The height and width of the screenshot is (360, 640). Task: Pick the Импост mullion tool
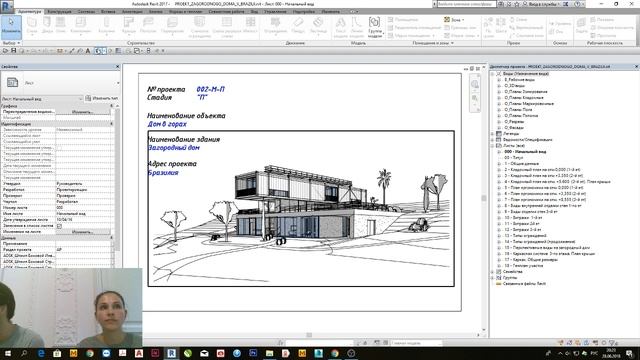coord(250,26)
